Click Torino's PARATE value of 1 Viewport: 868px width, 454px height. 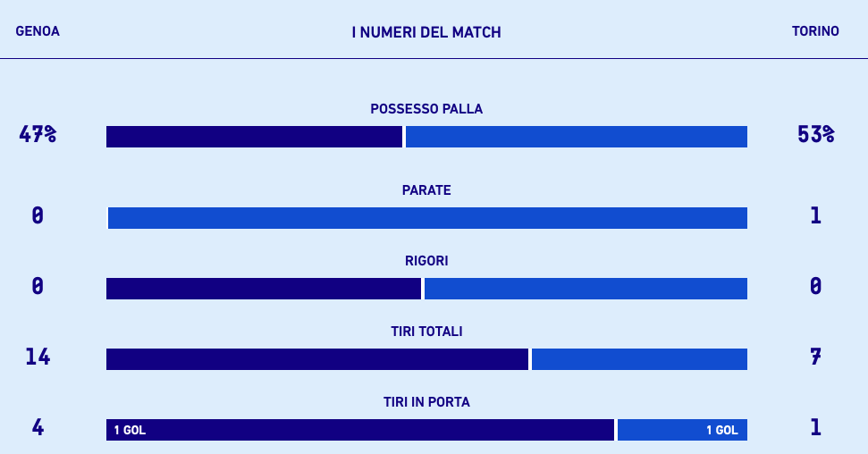click(815, 215)
